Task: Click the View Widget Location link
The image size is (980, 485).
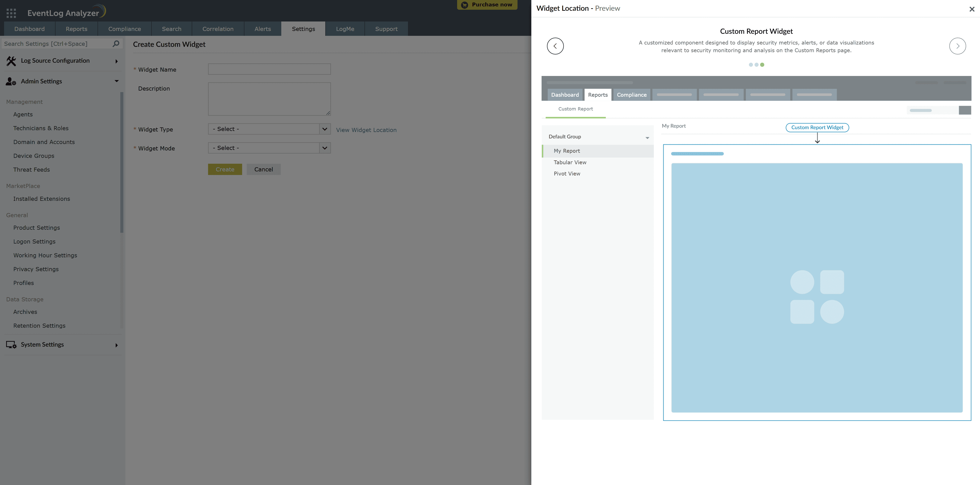Action: click(366, 130)
